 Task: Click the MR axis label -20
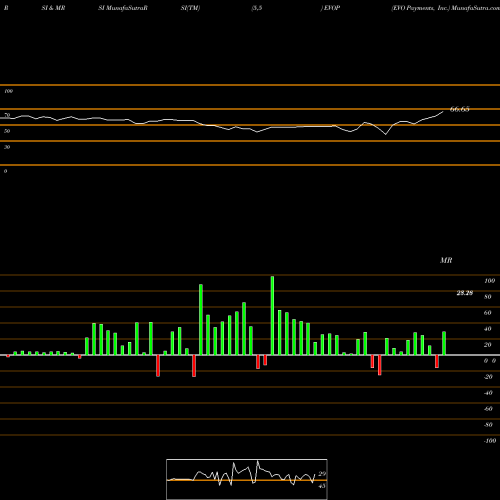click(x=488, y=377)
